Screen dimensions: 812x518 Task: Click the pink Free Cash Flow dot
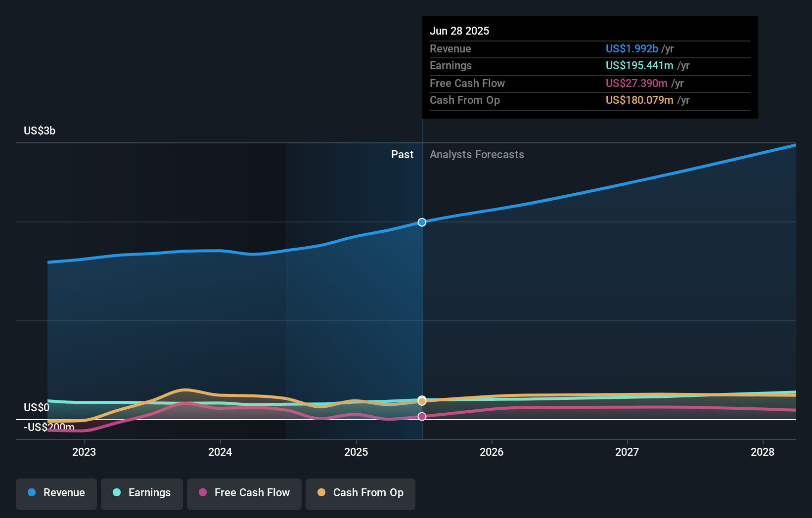203,492
